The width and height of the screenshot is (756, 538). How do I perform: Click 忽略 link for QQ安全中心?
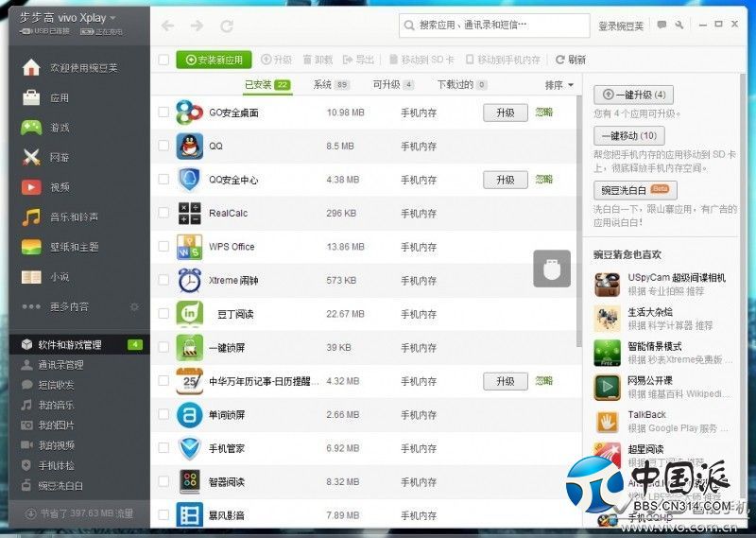click(x=544, y=180)
